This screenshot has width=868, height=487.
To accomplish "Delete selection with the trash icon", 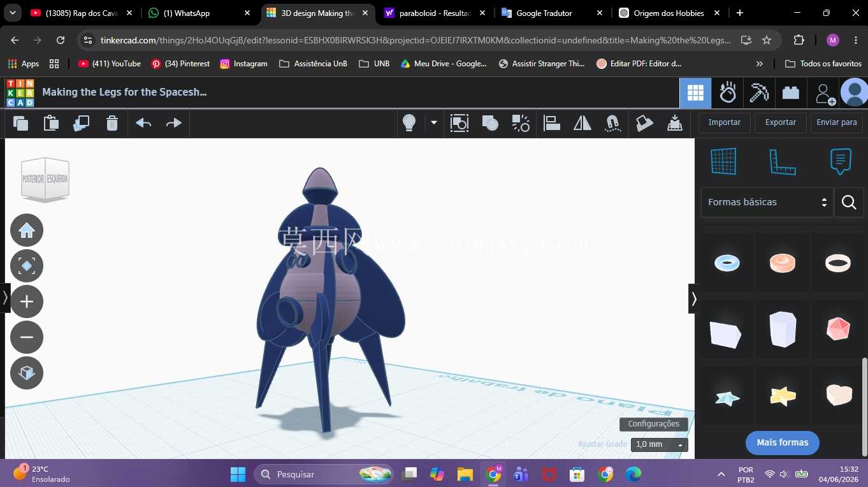I will [112, 123].
